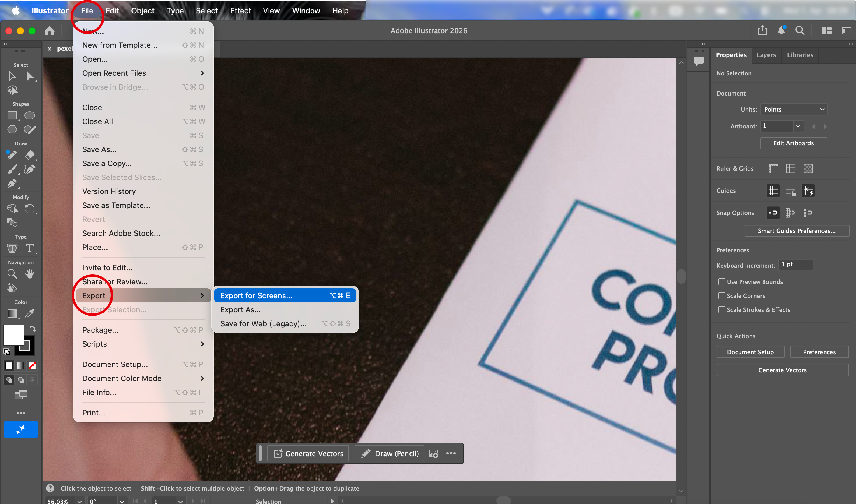Viewport: 856px width, 504px height.
Task: Select the Type tool
Action: (x=29, y=248)
